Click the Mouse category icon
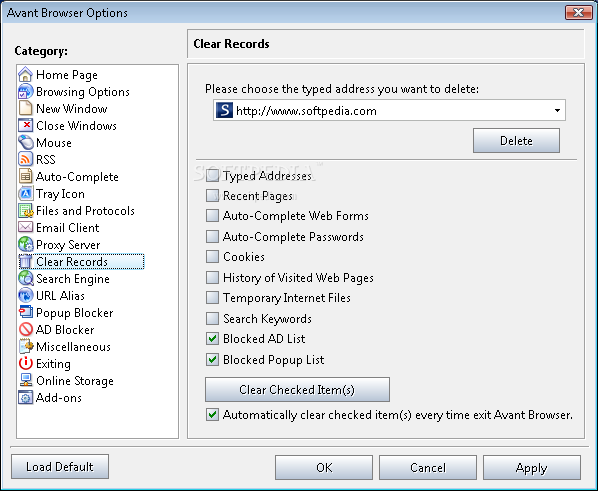The height and width of the screenshot is (491, 598). [26, 143]
